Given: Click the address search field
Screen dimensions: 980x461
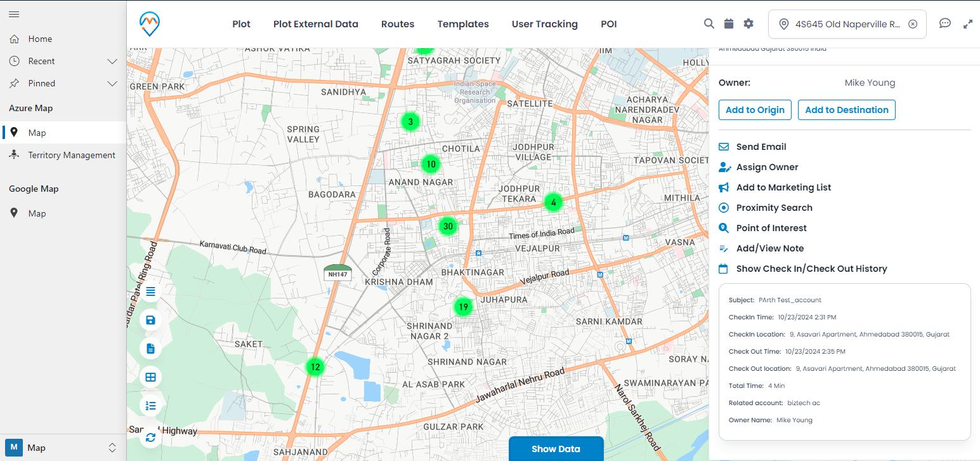Looking at the screenshot, I should (847, 24).
